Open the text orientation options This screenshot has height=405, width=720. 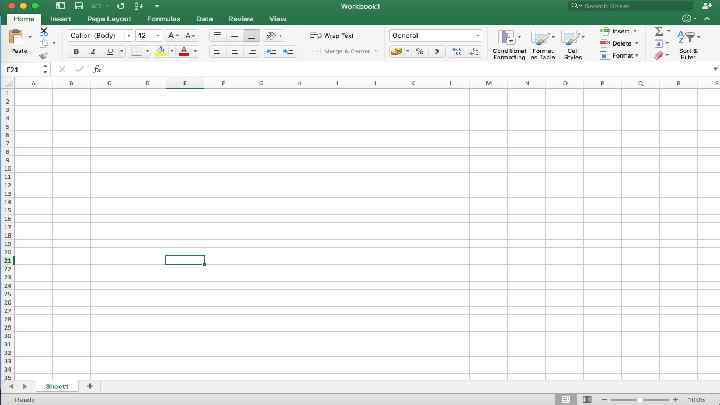[x=272, y=35]
